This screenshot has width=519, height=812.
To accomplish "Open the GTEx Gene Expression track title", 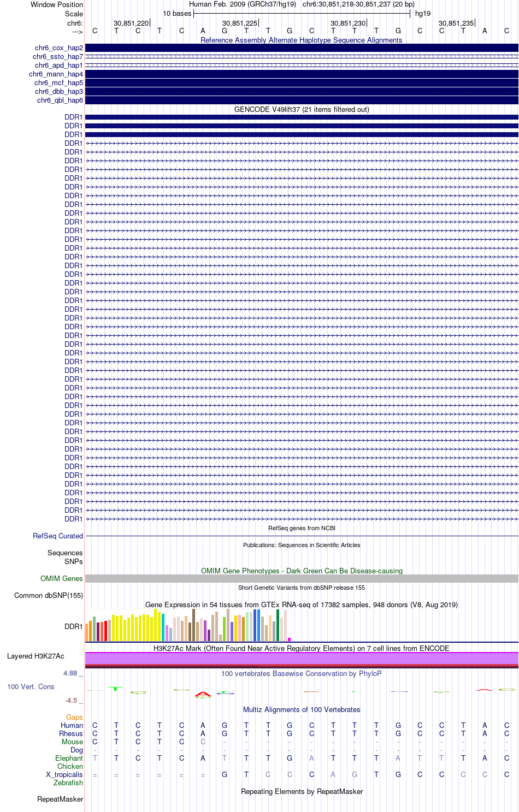I will (x=302, y=604).
